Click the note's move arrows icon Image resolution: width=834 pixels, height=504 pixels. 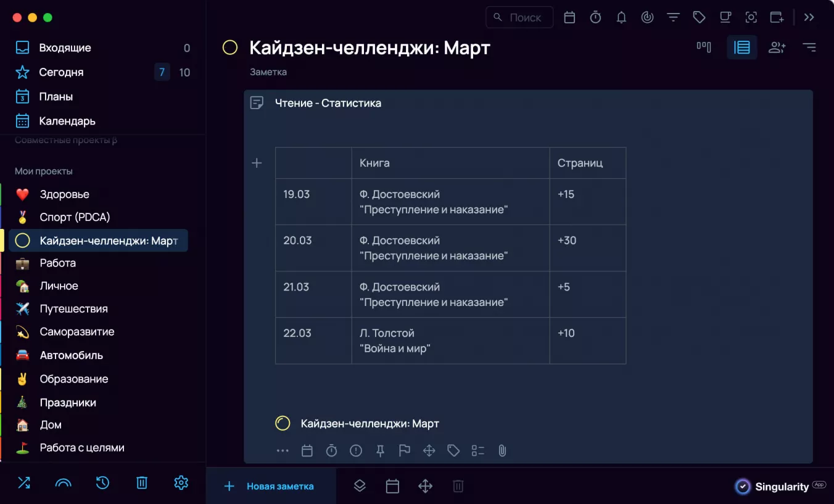pyautogui.click(x=429, y=451)
